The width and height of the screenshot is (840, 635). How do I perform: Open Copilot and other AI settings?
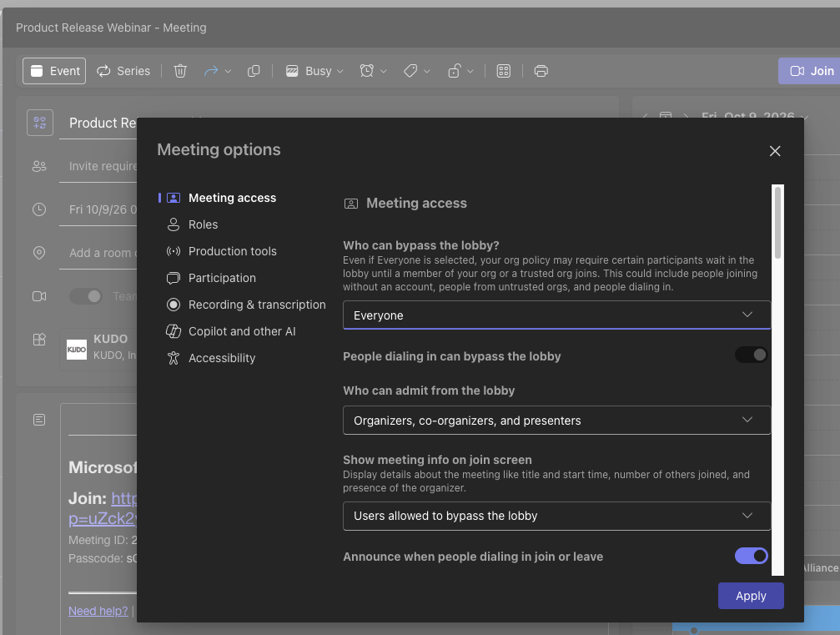(242, 331)
